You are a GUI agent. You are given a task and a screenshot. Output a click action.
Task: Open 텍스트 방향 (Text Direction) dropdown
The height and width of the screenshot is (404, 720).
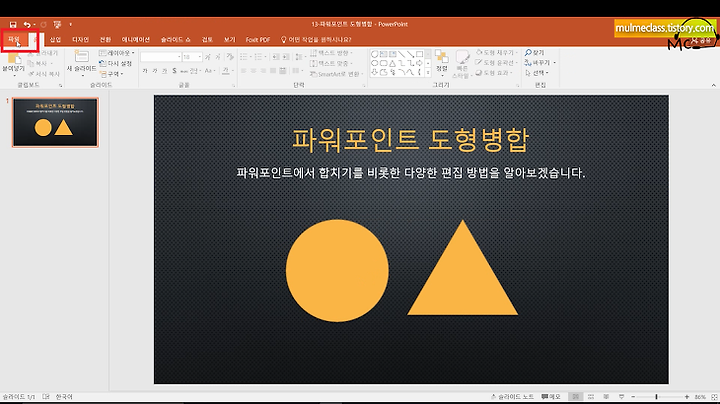coord(331,52)
